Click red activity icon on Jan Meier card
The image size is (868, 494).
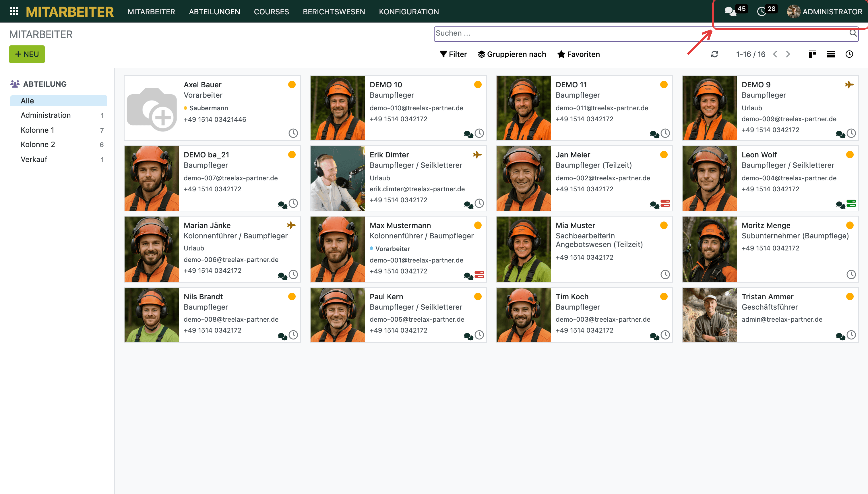[665, 203]
